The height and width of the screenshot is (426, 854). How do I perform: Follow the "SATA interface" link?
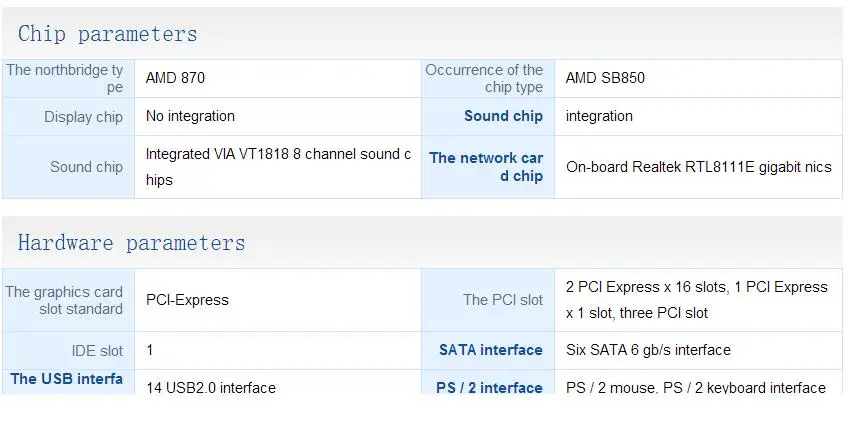pyautogui.click(x=491, y=350)
